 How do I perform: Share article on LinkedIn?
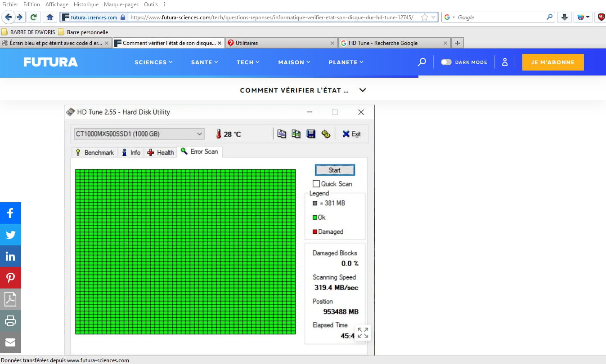tap(10, 256)
